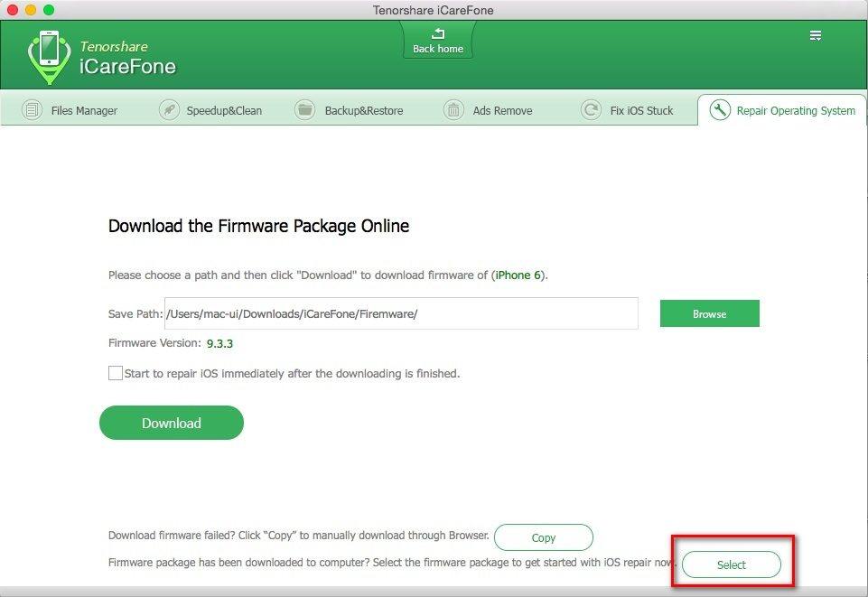This screenshot has height=597, width=868.
Task: Click Select to choose firmware package
Action: click(732, 564)
